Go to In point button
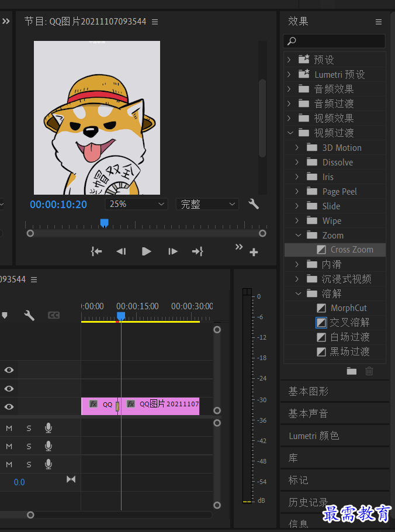This screenshot has width=395, height=532. pyautogui.click(x=96, y=251)
